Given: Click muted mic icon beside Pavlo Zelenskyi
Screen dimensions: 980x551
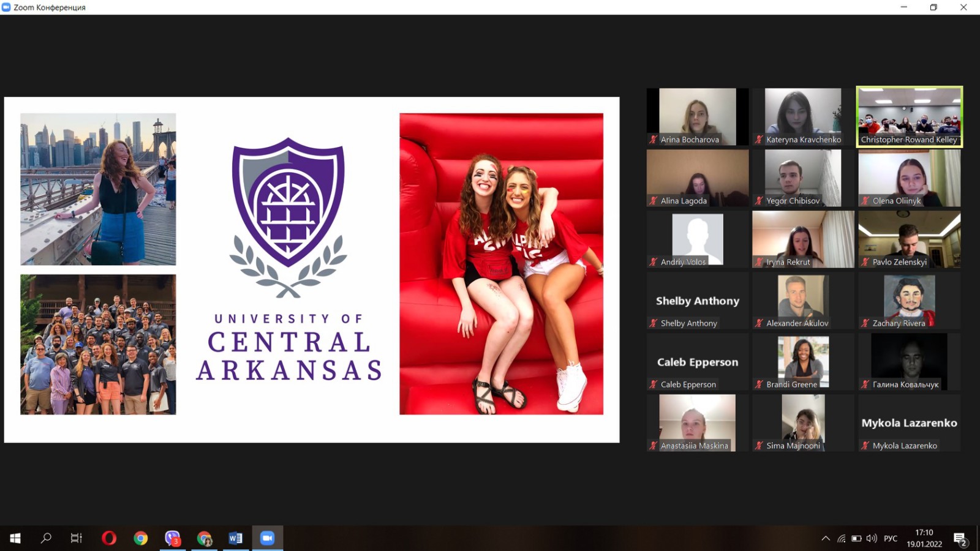Looking at the screenshot, I should tap(865, 262).
